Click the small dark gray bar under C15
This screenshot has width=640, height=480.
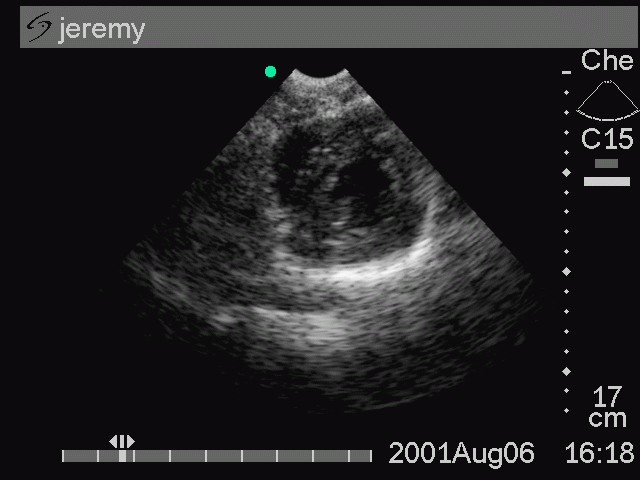click(606, 163)
